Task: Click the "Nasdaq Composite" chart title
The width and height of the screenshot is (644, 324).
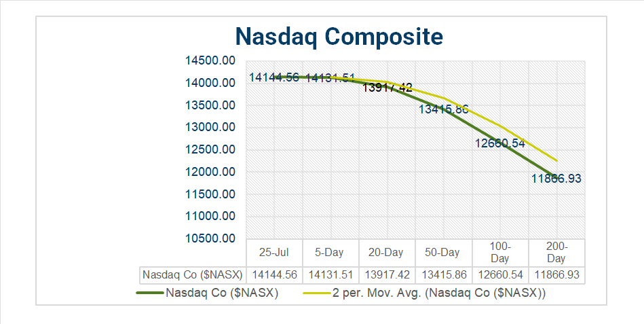Action: click(339, 35)
